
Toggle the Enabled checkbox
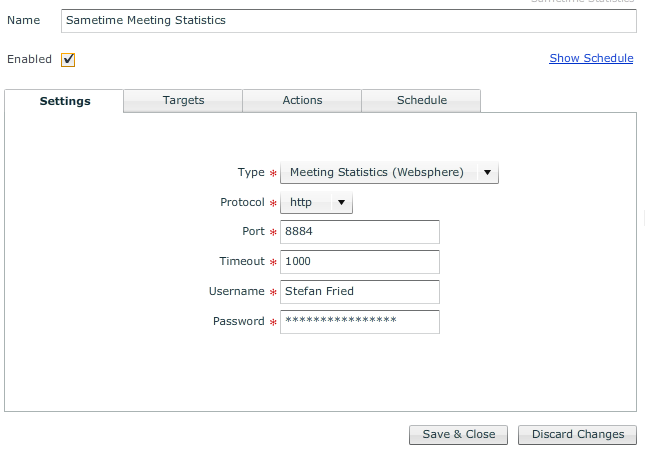click(68, 60)
